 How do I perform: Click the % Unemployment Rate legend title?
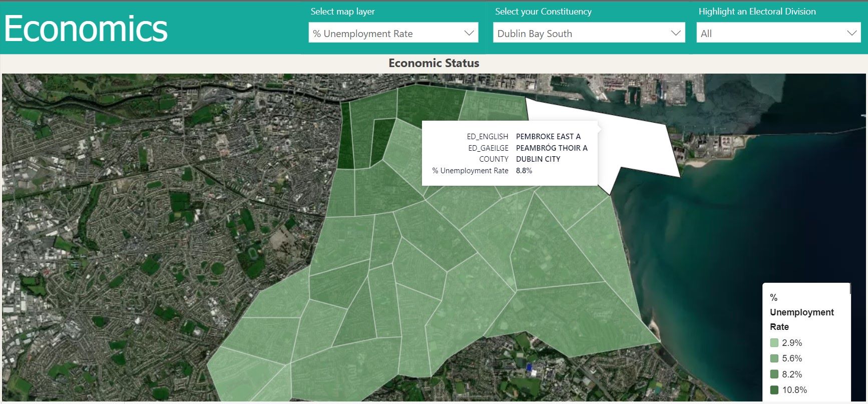pos(802,312)
